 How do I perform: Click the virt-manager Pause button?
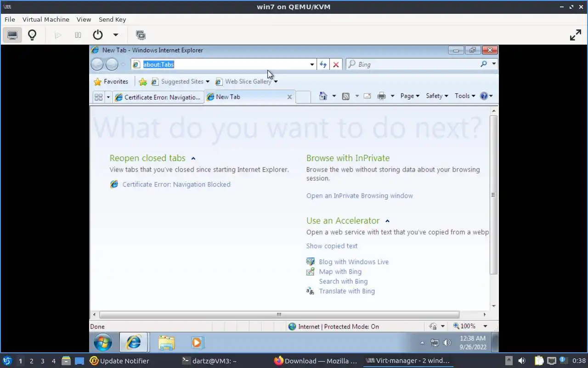click(78, 35)
